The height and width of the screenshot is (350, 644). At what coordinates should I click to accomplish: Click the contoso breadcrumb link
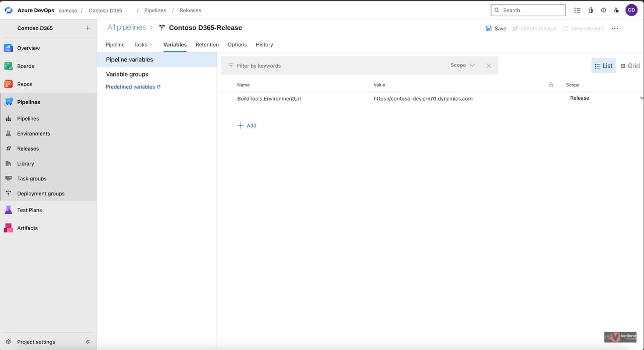68,10
